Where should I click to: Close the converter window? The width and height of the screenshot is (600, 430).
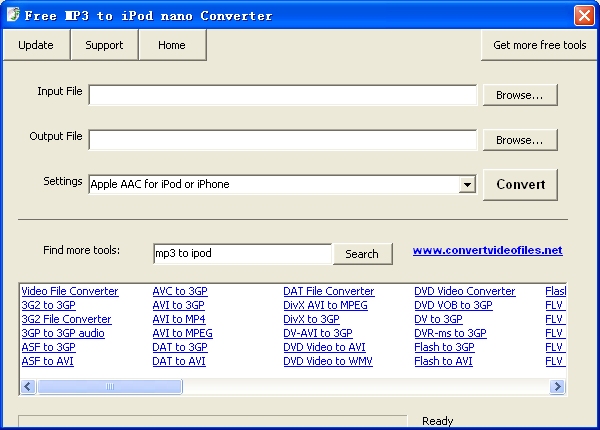[584, 16]
